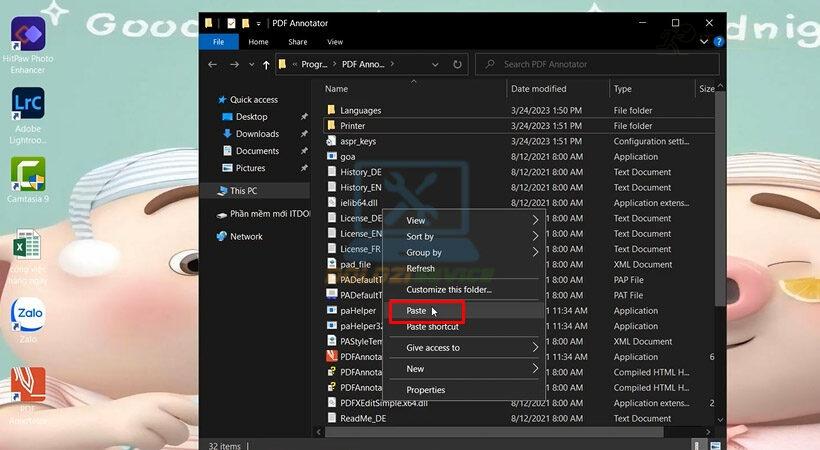820x450 pixels.
Task: Click the Up one level arrow
Action: 266,64
